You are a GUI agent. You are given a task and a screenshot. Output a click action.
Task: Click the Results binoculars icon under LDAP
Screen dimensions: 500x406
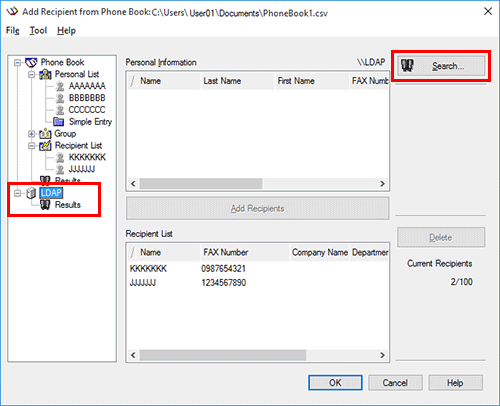45,205
